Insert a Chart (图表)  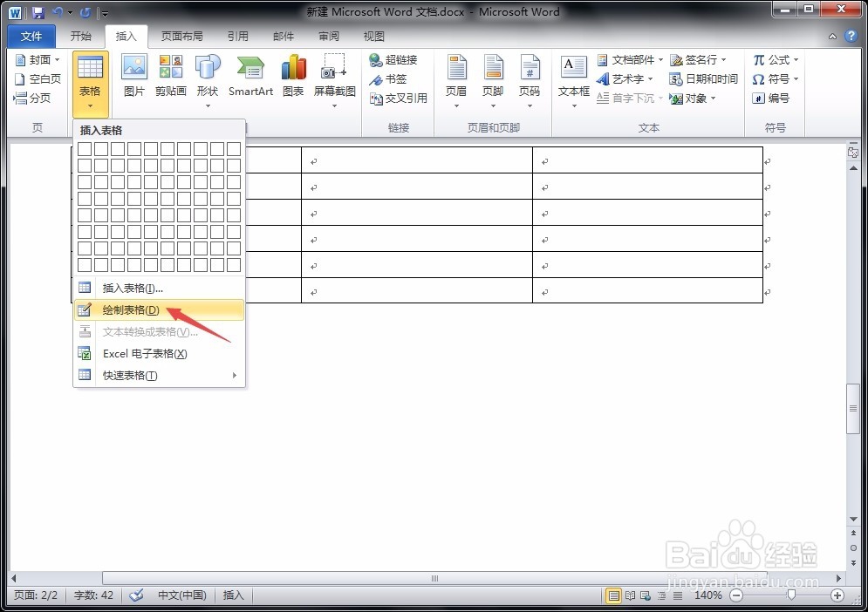click(293, 76)
